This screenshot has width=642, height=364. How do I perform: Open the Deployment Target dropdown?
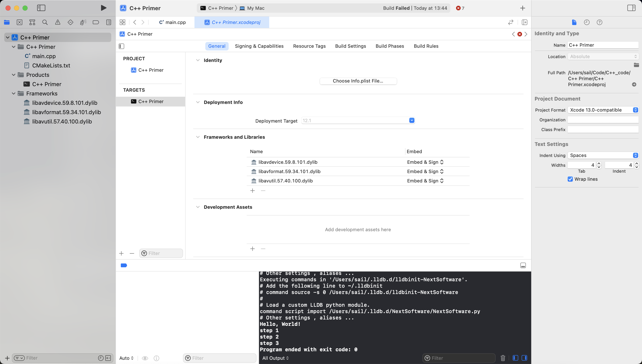412,120
